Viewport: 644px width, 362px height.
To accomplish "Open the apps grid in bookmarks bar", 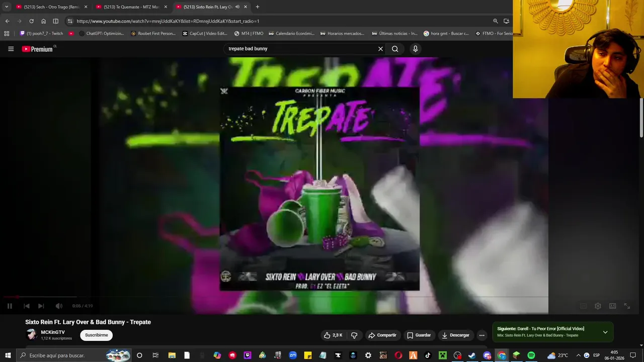I will (7, 34).
